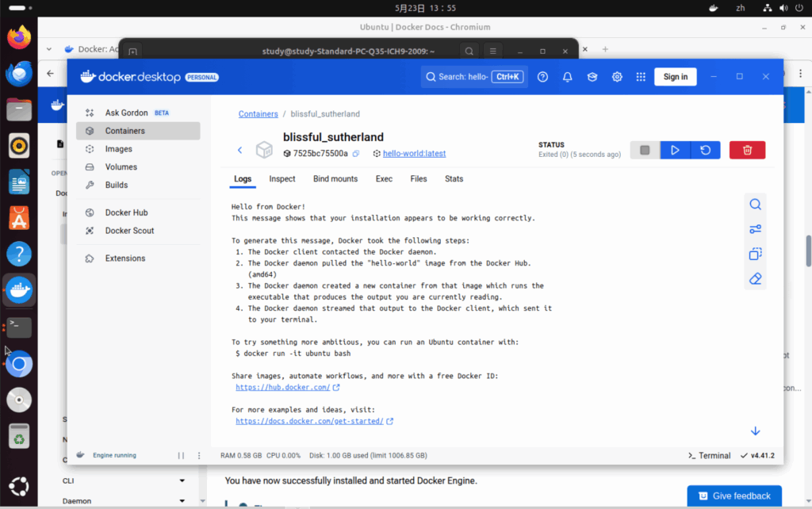The width and height of the screenshot is (812, 509).
Task: Open the top bar clock calendar
Action: point(425,8)
